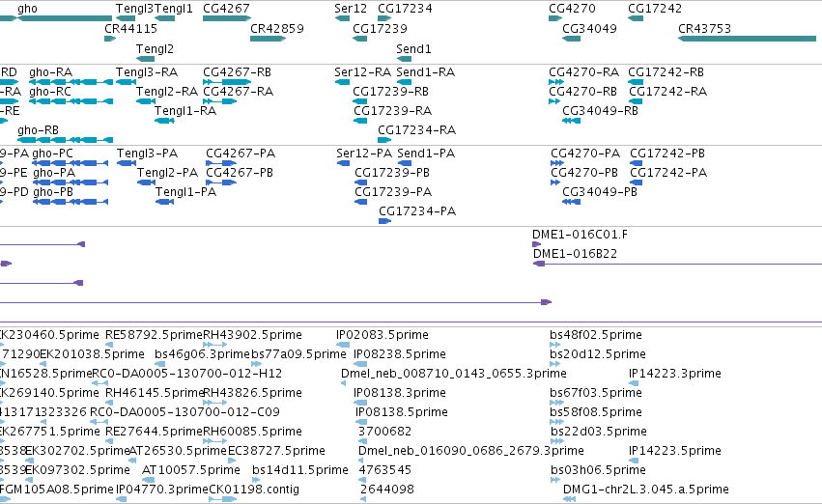Select transcript CG17234-RA

(x=416, y=130)
